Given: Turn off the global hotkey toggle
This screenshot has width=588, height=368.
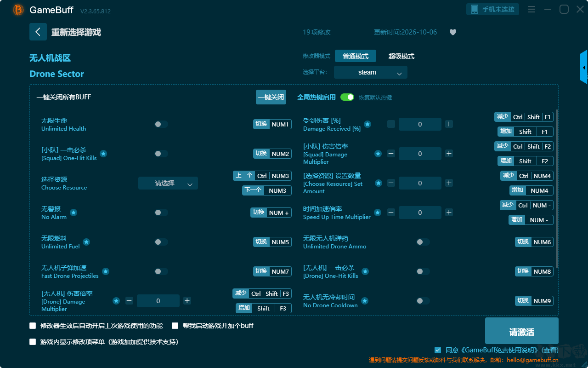Looking at the screenshot, I should pos(347,97).
